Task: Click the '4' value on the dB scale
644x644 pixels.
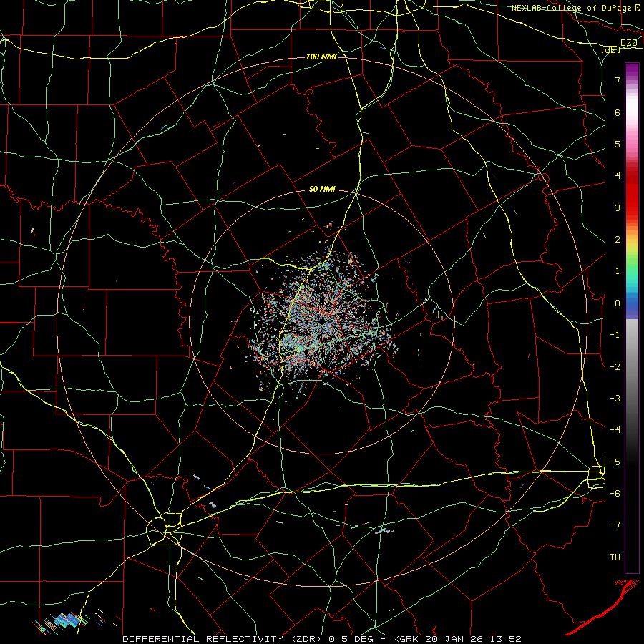Action: (618, 176)
